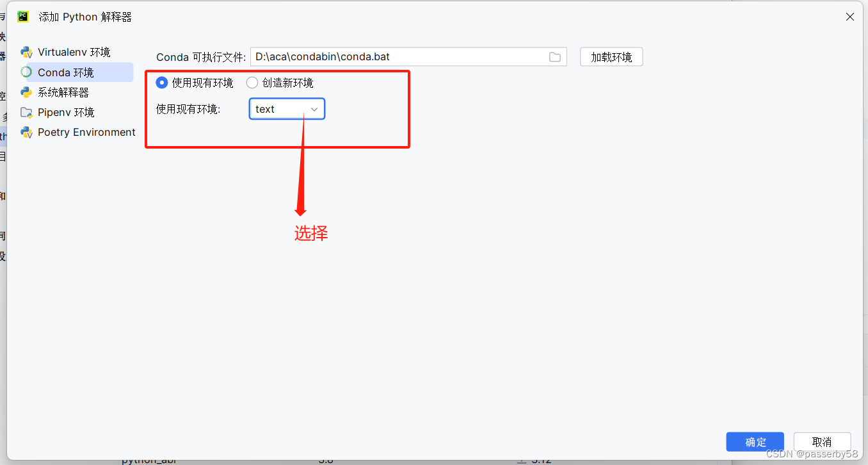Click the Pipenv folder icon
This screenshot has height=465, width=868.
(x=26, y=112)
